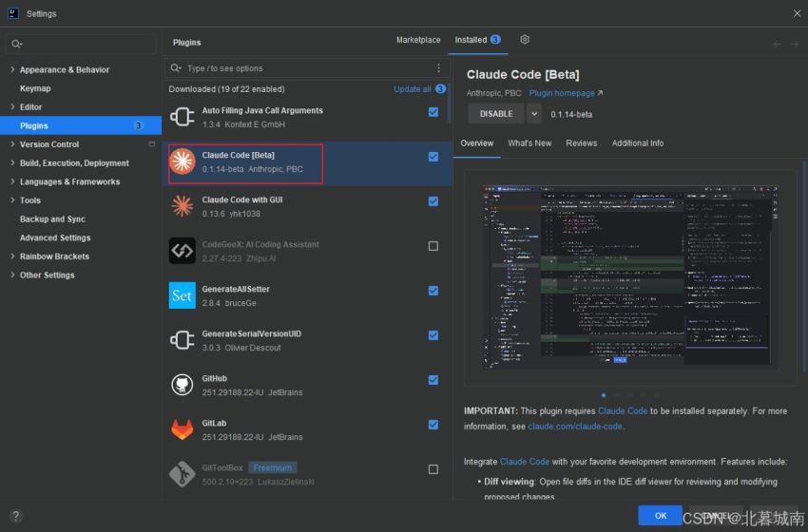Viewport: 808px width, 532px height.
Task: Navigate back with the left arrow
Action: tap(777, 45)
